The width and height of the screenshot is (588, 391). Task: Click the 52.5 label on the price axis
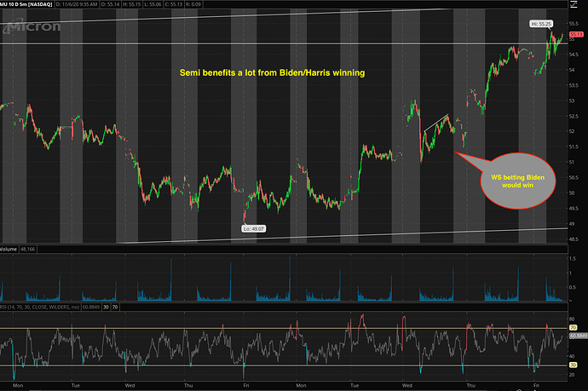(x=575, y=116)
